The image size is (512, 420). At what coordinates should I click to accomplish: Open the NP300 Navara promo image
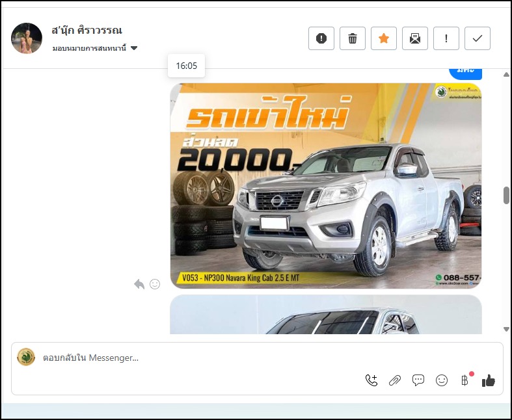[325, 185]
